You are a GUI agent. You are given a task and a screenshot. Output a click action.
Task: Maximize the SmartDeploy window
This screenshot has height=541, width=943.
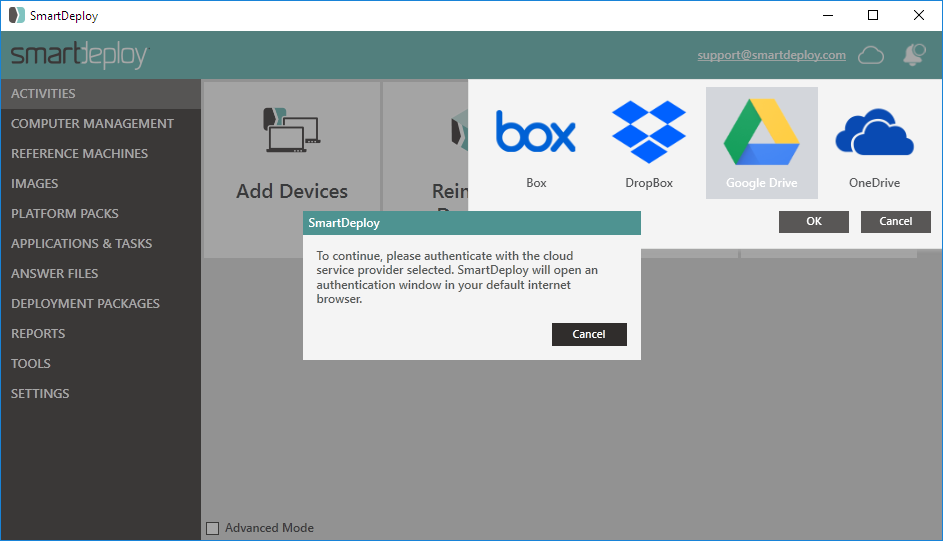click(x=873, y=16)
